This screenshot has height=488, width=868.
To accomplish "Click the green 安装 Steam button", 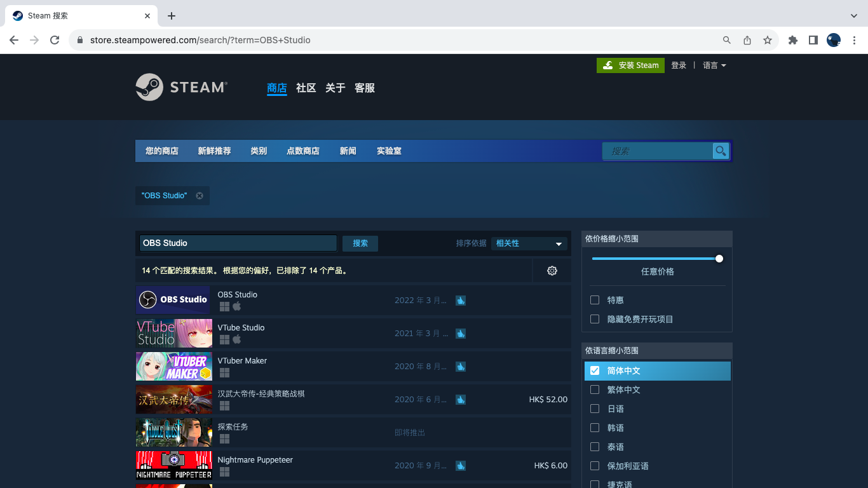I will [x=630, y=65].
